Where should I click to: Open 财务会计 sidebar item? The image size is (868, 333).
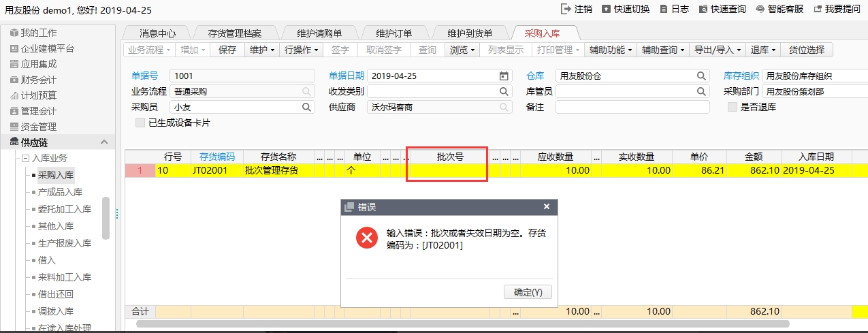[33, 80]
